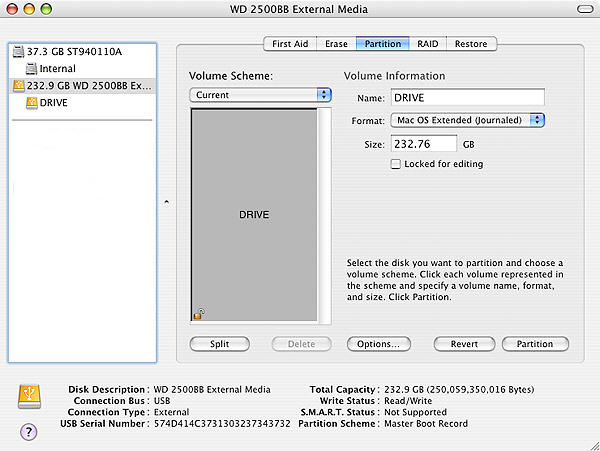Click the 'Read/Write' write status text
The image size is (600, 451).
tap(408, 401)
